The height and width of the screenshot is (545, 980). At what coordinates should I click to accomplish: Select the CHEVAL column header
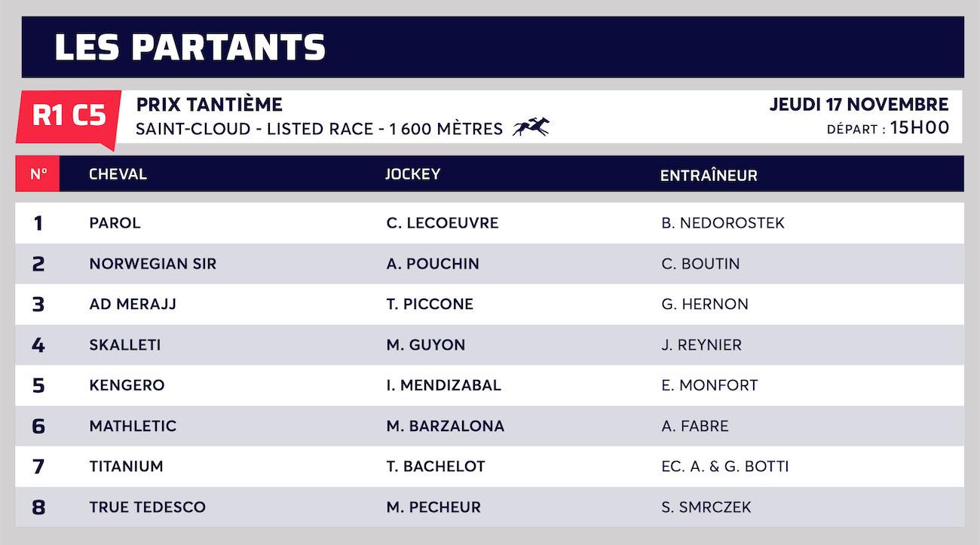[118, 174]
